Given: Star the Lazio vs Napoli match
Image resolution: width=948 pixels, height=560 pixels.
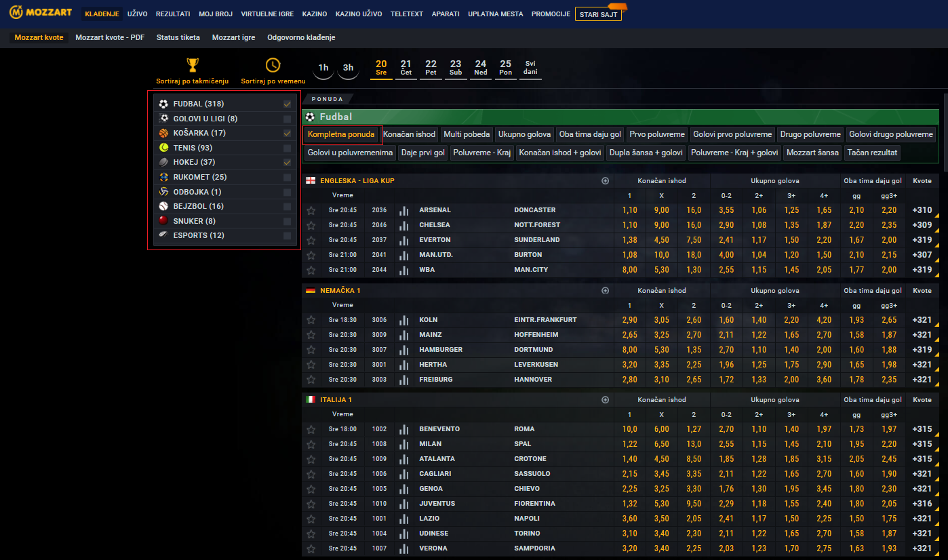Looking at the screenshot, I should point(311,519).
